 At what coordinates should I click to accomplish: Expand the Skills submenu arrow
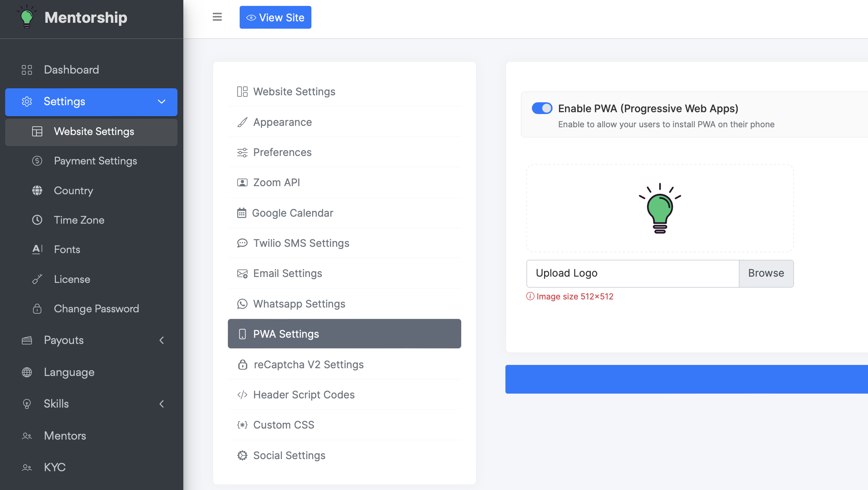[161, 404]
